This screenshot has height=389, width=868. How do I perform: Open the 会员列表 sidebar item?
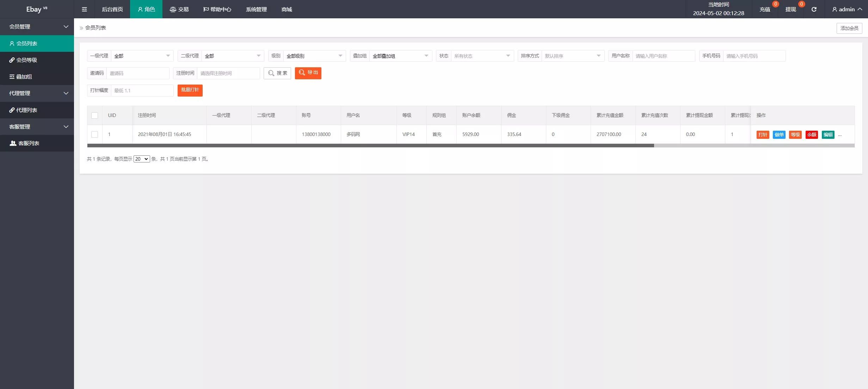(37, 43)
